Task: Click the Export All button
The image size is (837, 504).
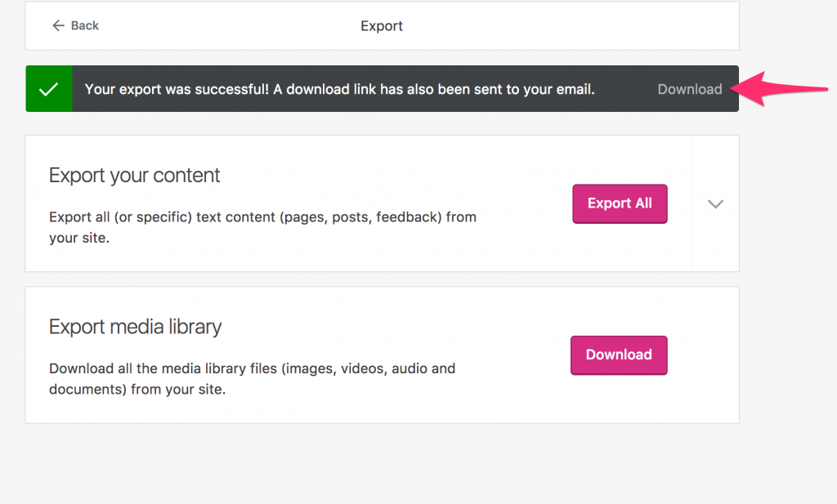Action: [x=620, y=203]
